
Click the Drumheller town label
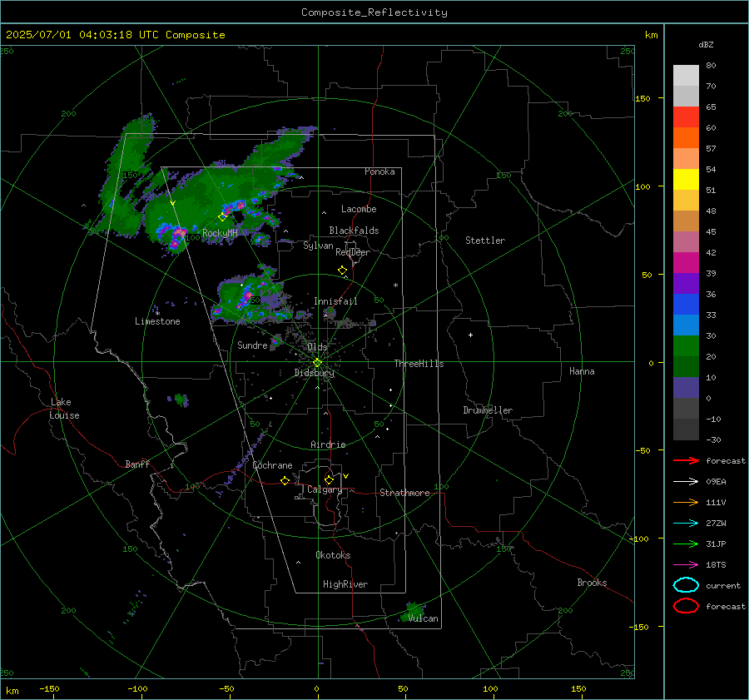coord(488,410)
